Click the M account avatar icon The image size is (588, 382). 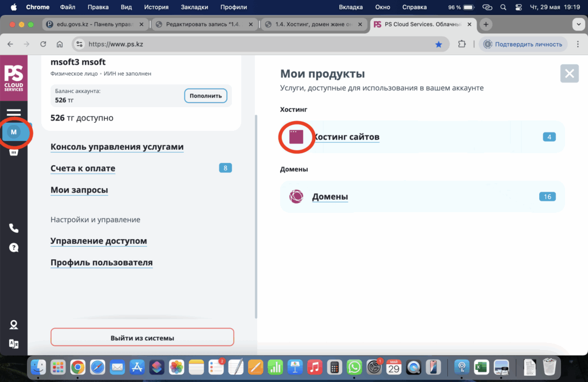coord(14,132)
